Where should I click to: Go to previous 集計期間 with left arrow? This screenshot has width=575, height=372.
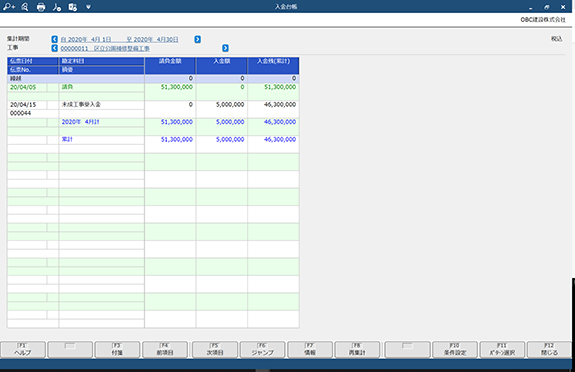[55, 39]
